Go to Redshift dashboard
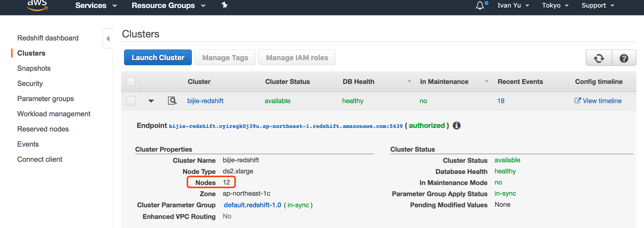This screenshot has height=228, width=644. point(48,38)
